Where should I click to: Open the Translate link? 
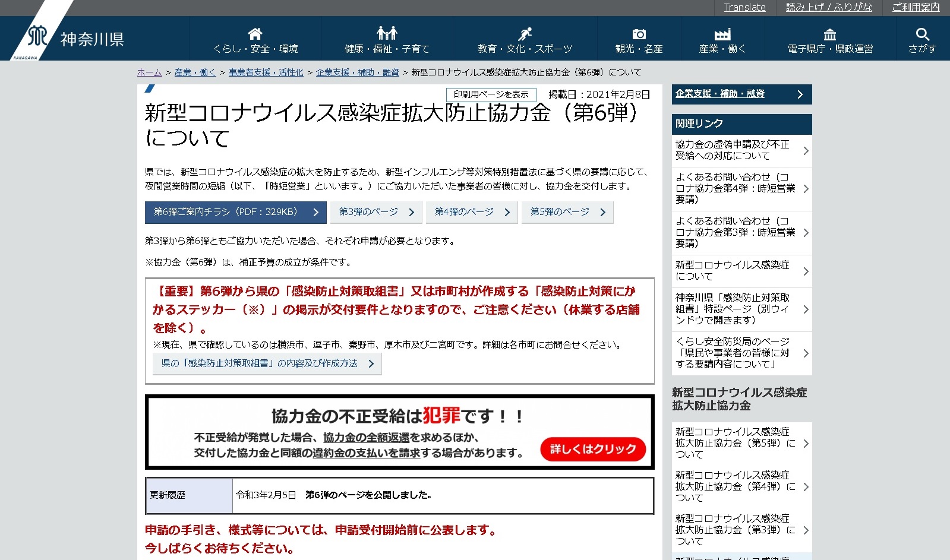[744, 8]
